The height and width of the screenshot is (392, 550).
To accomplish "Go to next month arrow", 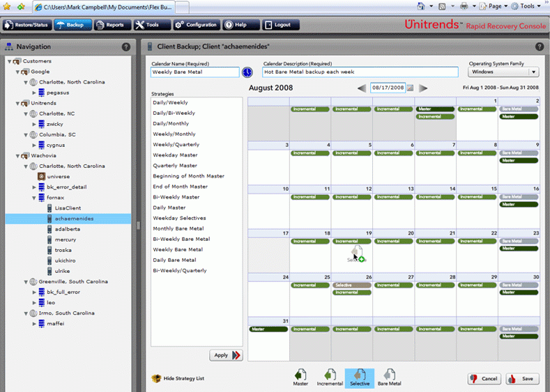I will [423, 88].
